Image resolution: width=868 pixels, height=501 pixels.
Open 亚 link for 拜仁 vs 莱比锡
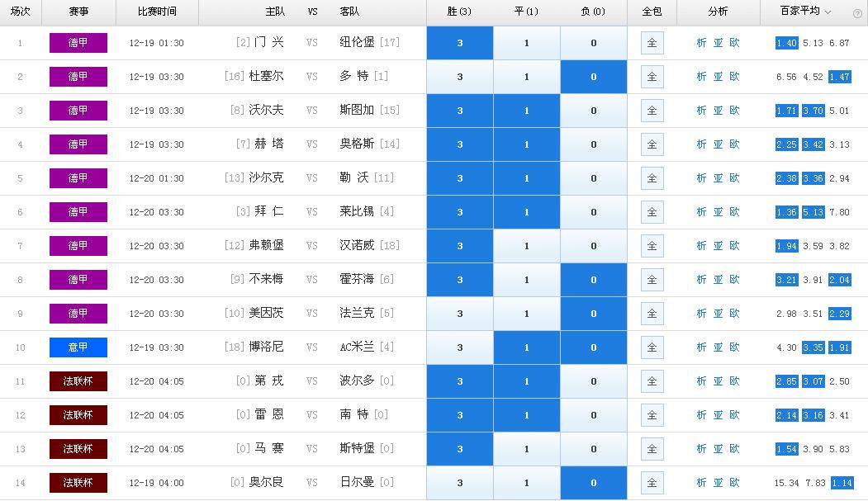[718, 212]
